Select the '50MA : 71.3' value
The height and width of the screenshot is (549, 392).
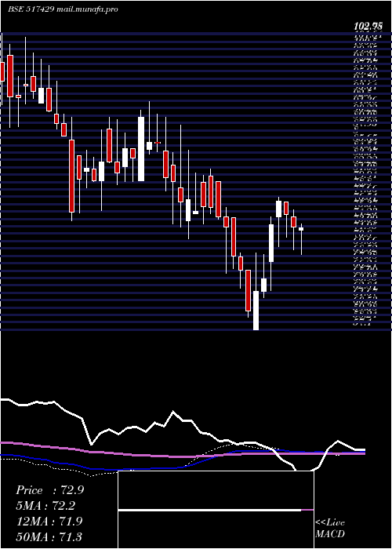[x=49, y=536]
